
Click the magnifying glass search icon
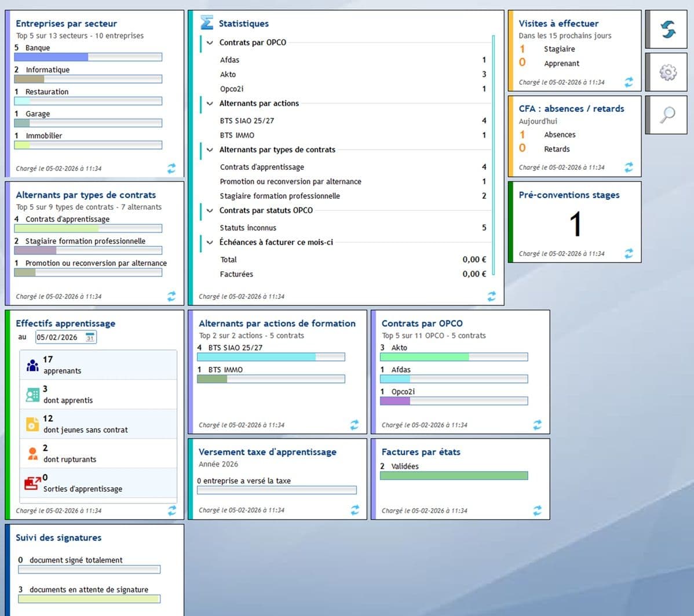coord(668,115)
